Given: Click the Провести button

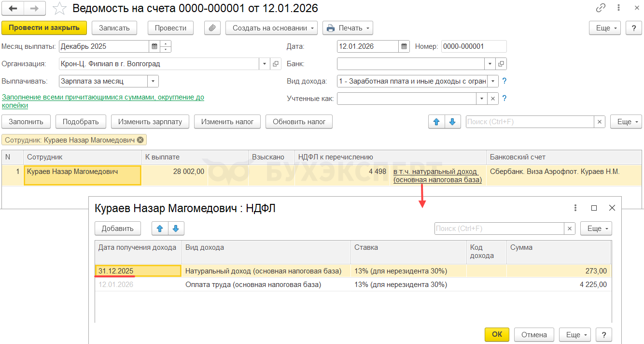Looking at the screenshot, I should tap(170, 28).
